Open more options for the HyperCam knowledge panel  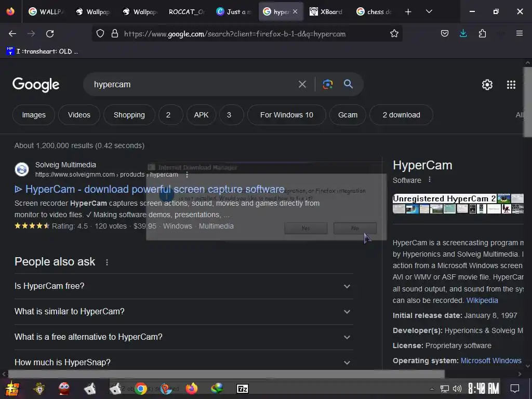(430, 179)
